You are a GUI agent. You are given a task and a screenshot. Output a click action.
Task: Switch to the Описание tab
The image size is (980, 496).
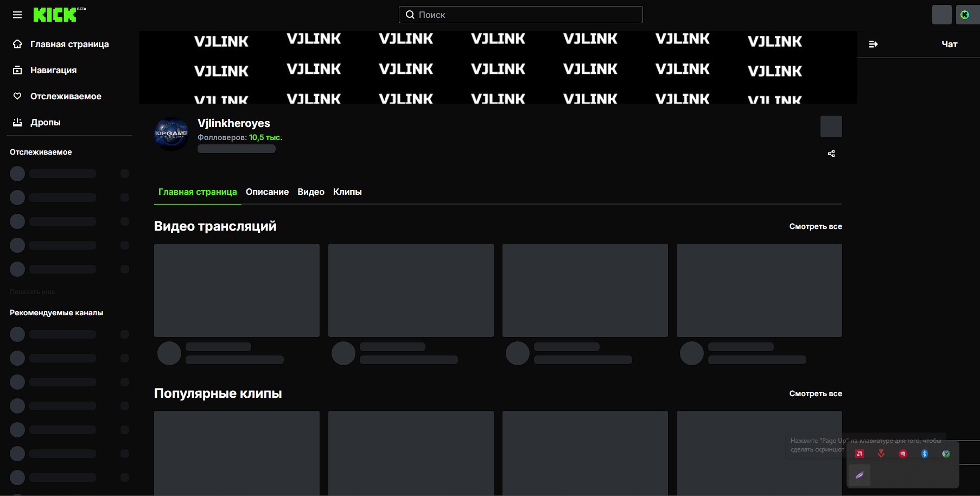[267, 192]
